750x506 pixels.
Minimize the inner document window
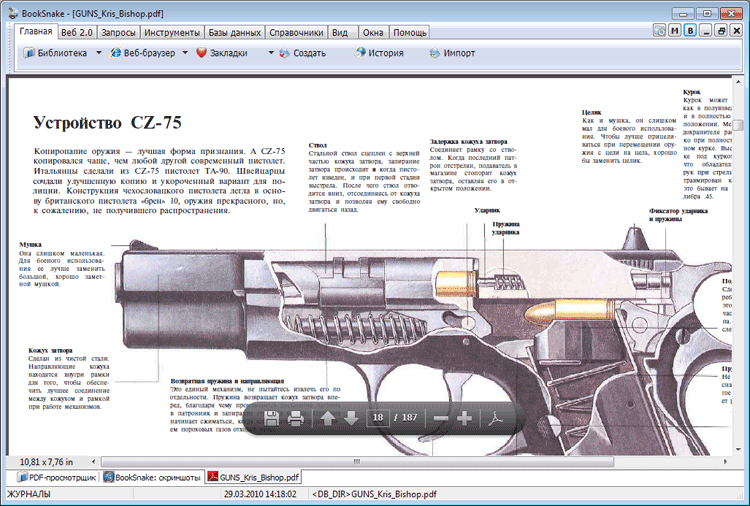(x=705, y=31)
